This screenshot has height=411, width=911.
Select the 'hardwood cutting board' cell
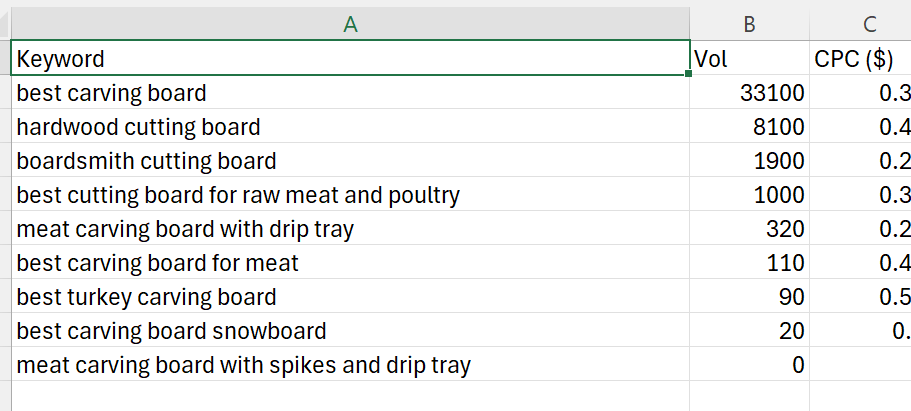tap(350, 127)
